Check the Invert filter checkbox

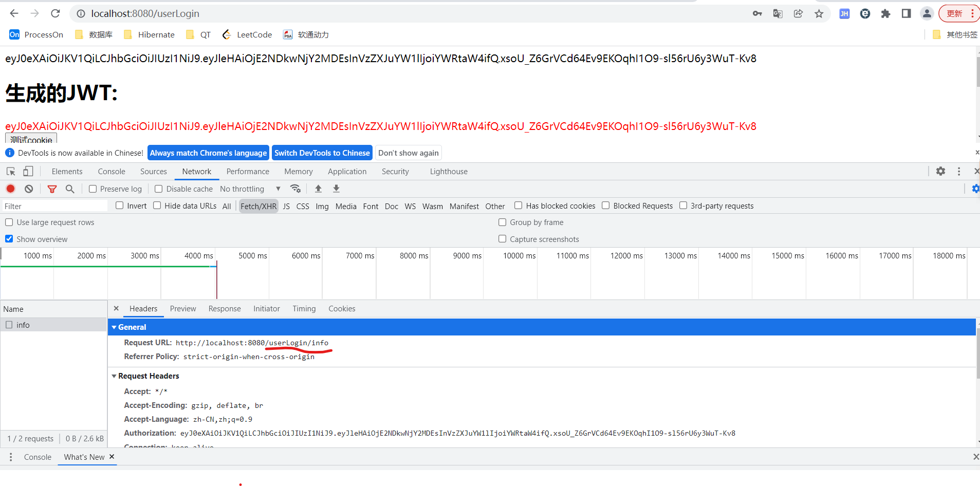click(x=120, y=205)
